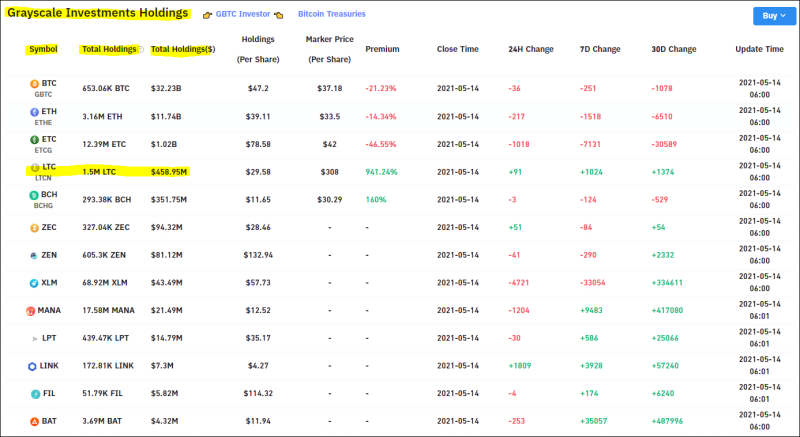Select the 1.5M LTC holdings cell
This screenshot has width=800, height=437.
pos(99,172)
